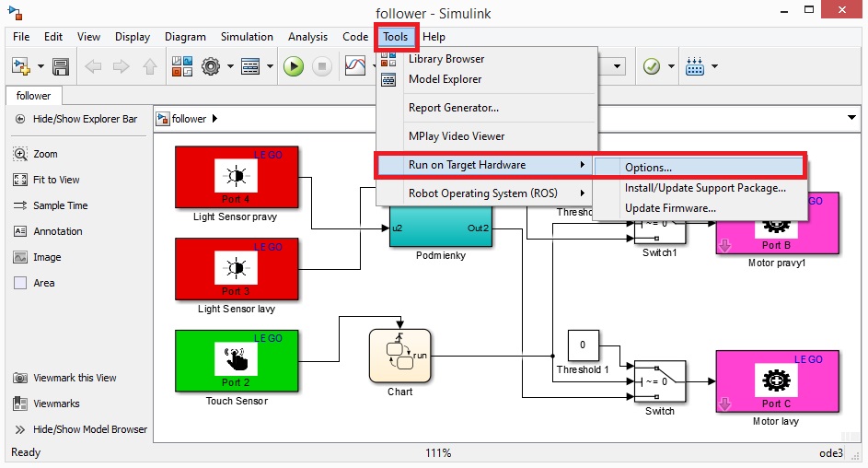This screenshot has width=868, height=468.
Task: Open the Library Browser toolbar icon
Action: (181, 66)
